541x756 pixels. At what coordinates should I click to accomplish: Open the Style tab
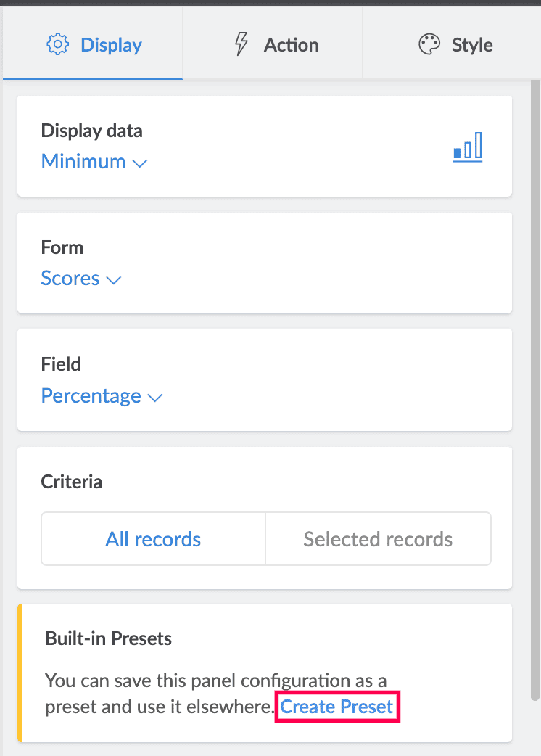coord(472,45)
